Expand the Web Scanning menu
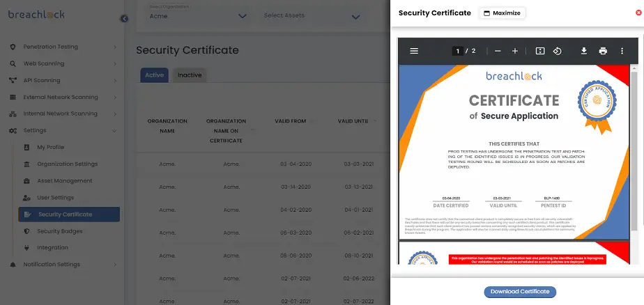Screen dimensions: 644x305 tap(115, 64)
